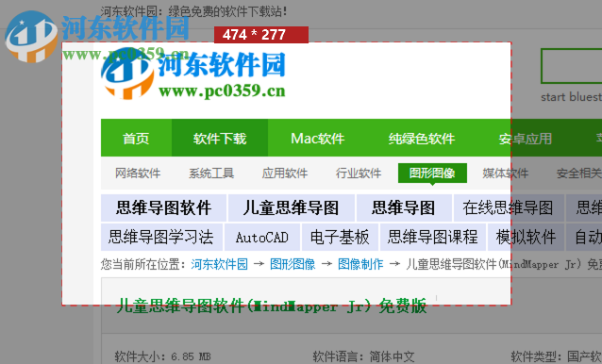Open the 应用软件 category

click(285, 173)
